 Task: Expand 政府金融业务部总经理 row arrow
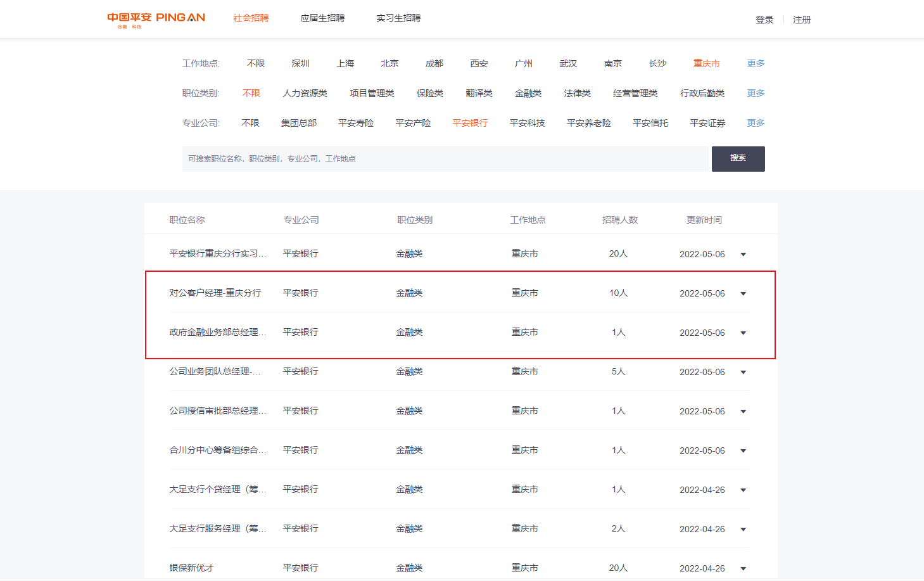pyautogui.click(x=744, y=333)
